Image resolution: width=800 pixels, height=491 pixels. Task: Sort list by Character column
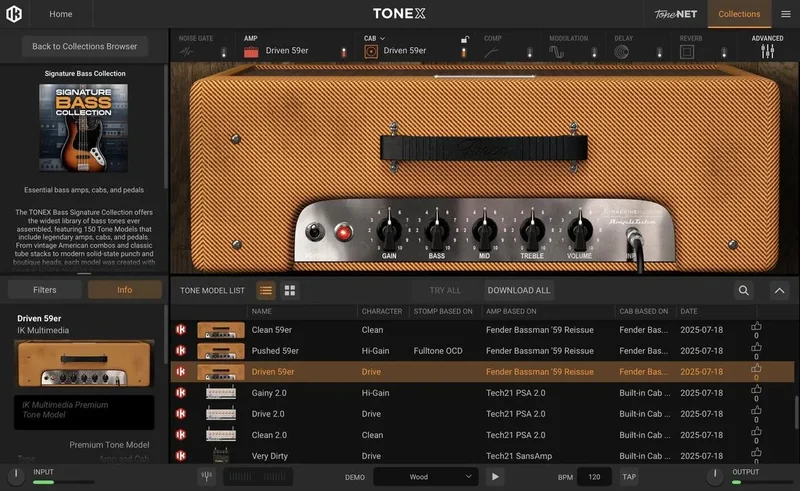coord(382,311)
